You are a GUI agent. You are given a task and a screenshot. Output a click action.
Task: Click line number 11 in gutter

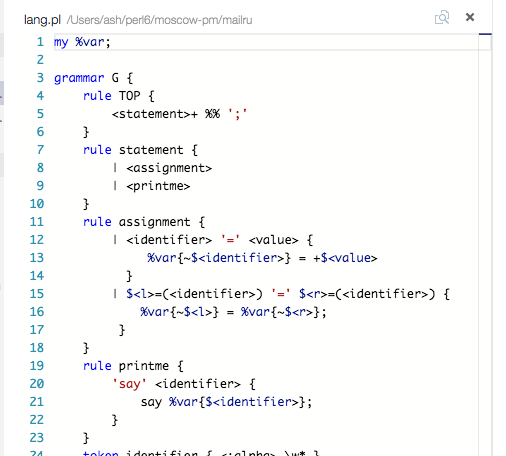pyautogui.click(x=37, y=222)
